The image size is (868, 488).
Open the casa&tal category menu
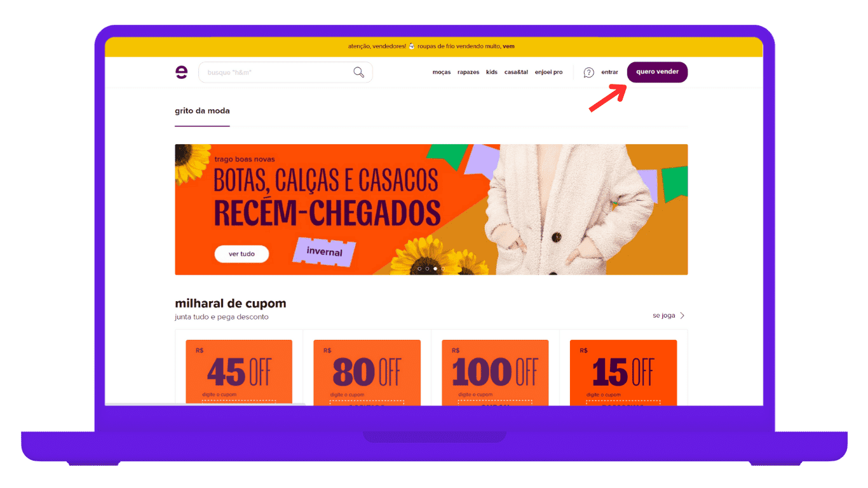(516, 72)
